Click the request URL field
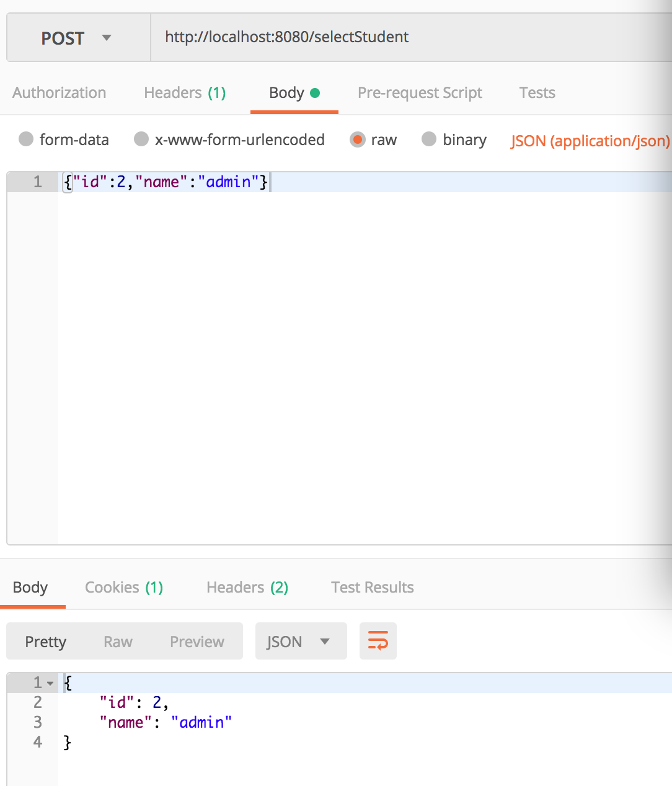Screen dimensions: 672x786 tap(411, 37)
